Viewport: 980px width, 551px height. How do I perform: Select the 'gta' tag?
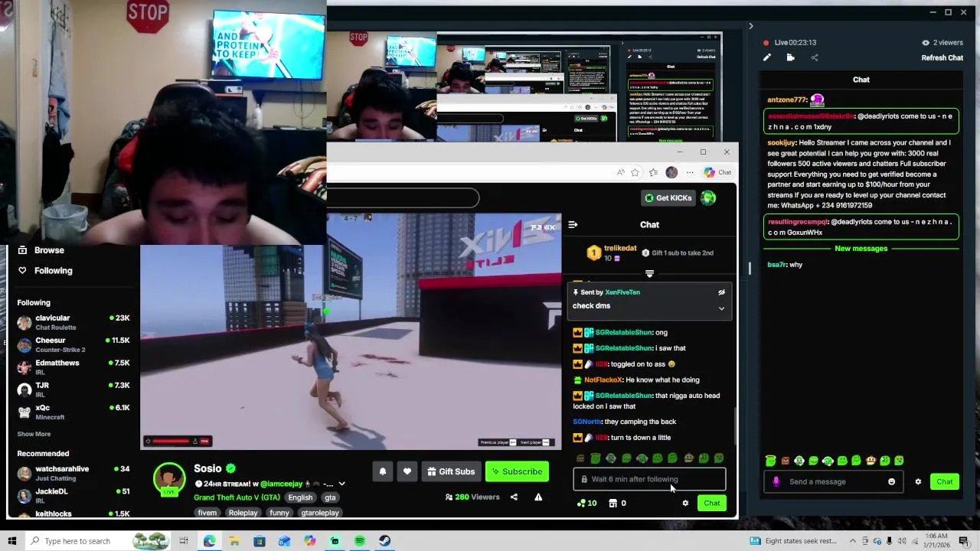click(x=329, y=497)
